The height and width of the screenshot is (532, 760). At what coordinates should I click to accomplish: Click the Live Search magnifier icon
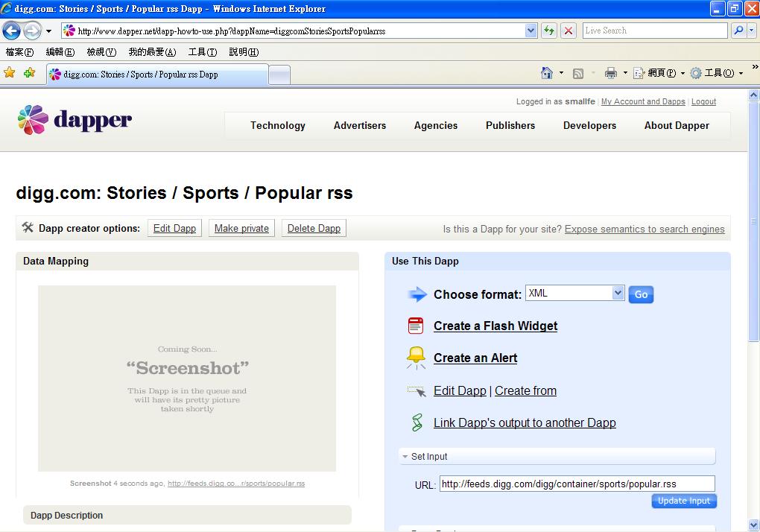(738, 31)
